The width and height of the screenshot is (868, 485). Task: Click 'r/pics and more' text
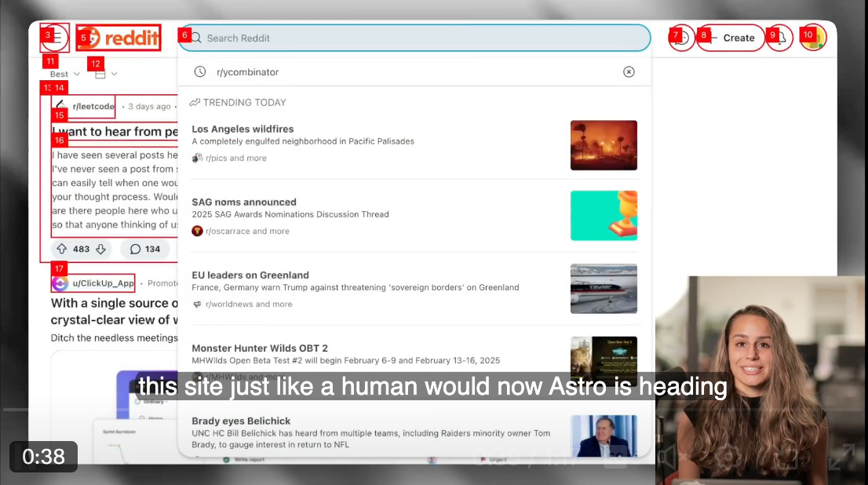tap(235, 158)
